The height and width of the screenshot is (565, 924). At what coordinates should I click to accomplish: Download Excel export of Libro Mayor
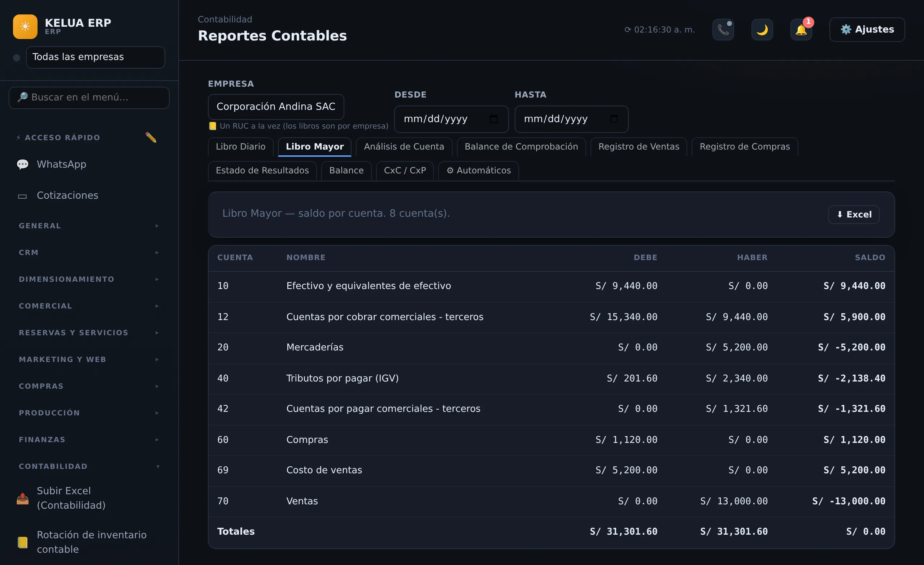coord(854,214)
